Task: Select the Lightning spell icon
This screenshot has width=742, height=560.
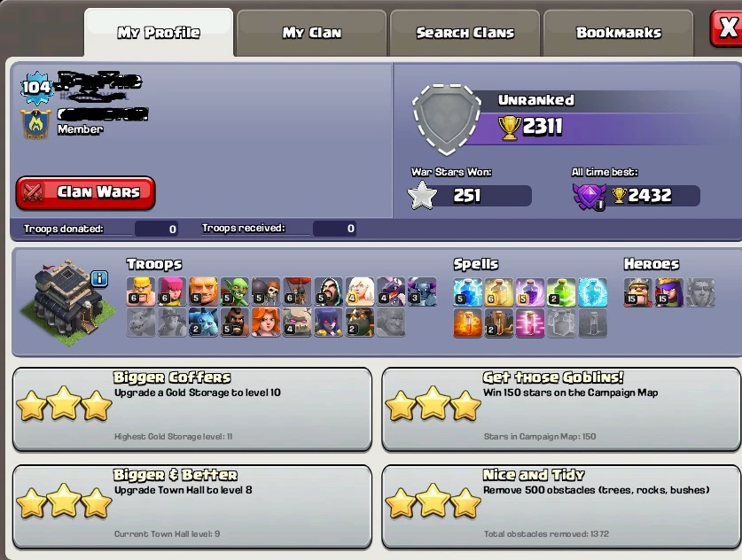Action: pyautogui.click(x=467, y=292)
